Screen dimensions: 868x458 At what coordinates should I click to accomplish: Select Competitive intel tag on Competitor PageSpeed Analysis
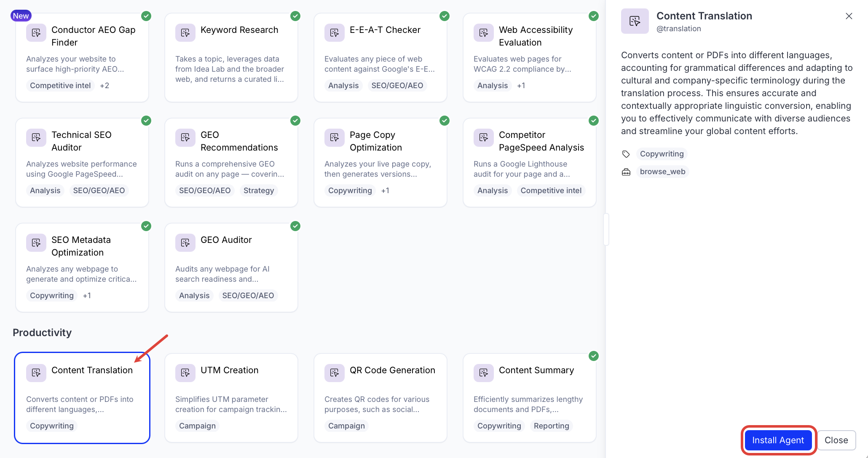pyautogui.click(x=551, y=191)
